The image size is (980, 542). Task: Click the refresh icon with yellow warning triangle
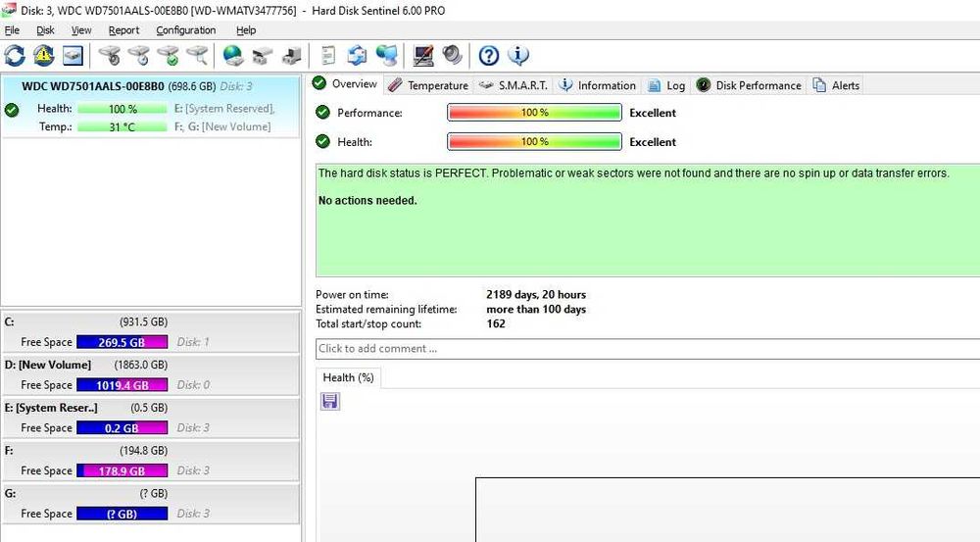click(x=43, y=56)
